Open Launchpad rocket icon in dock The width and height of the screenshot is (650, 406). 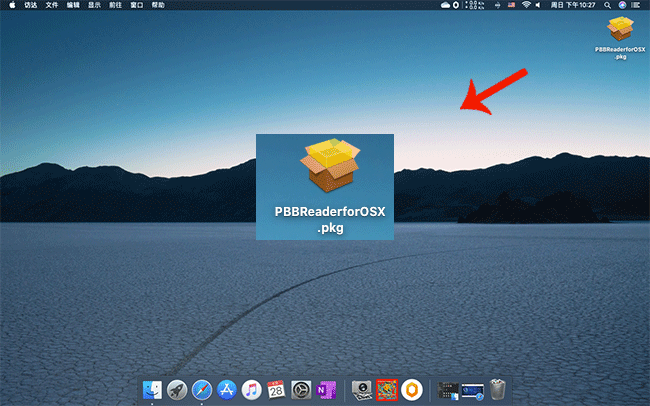click(177, 390)
